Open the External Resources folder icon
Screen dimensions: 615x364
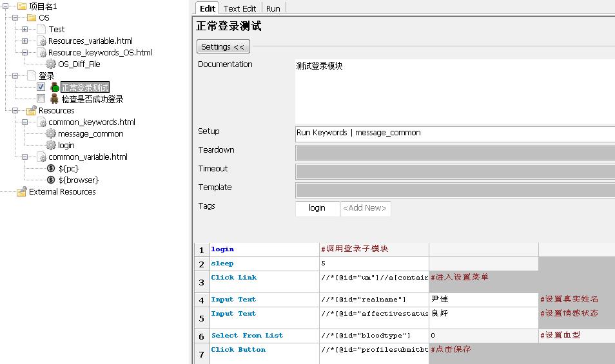[21, 192]
